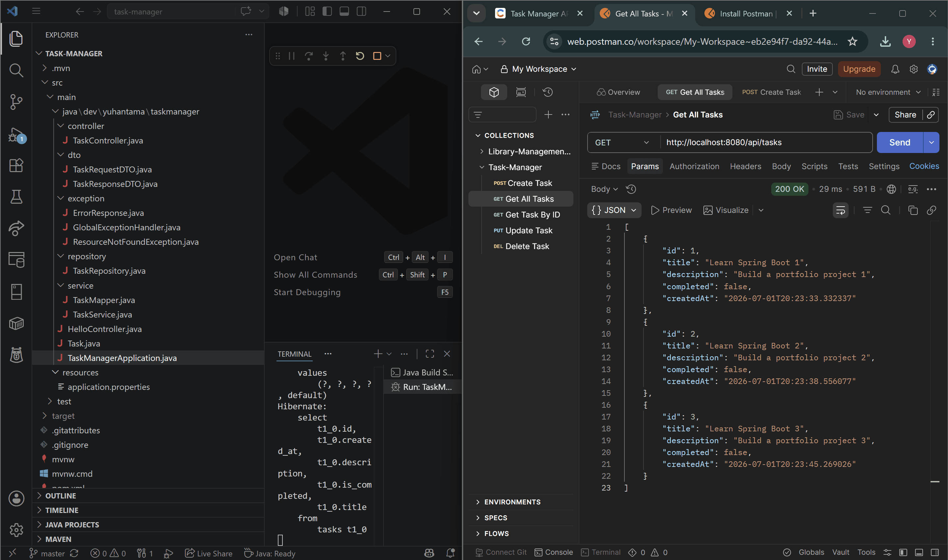The image size is (948, 560).
Task: Toggle VS Code bottom panel layout
Action: [344, 11]
